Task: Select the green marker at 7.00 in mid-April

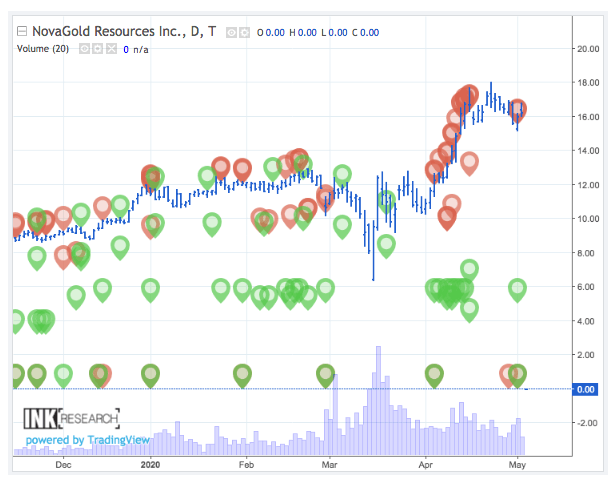Action: click(469, 271)
